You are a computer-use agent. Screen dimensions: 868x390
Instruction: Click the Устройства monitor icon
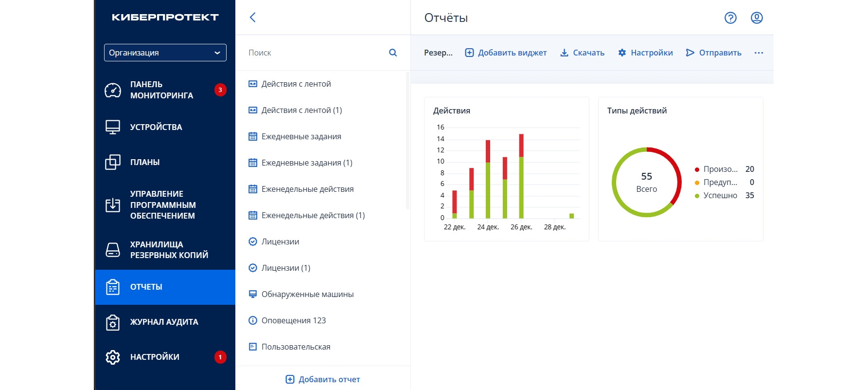pos(113,127)
